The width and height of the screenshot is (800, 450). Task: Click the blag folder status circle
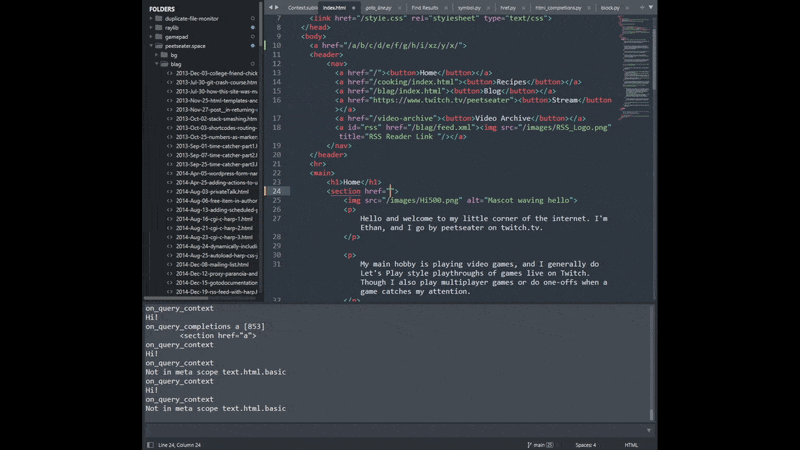(253, 64)
